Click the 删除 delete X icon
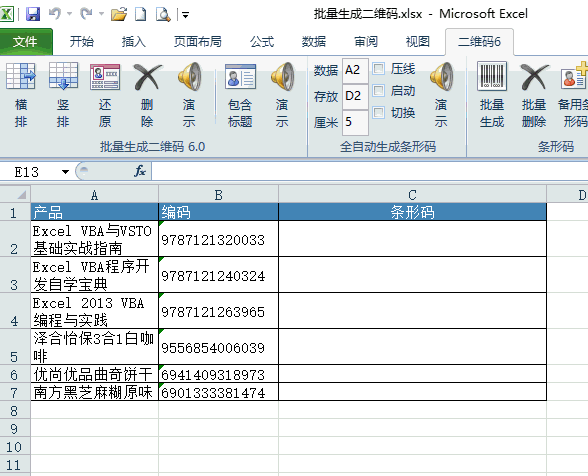588x476 pixels. point(147,77)
